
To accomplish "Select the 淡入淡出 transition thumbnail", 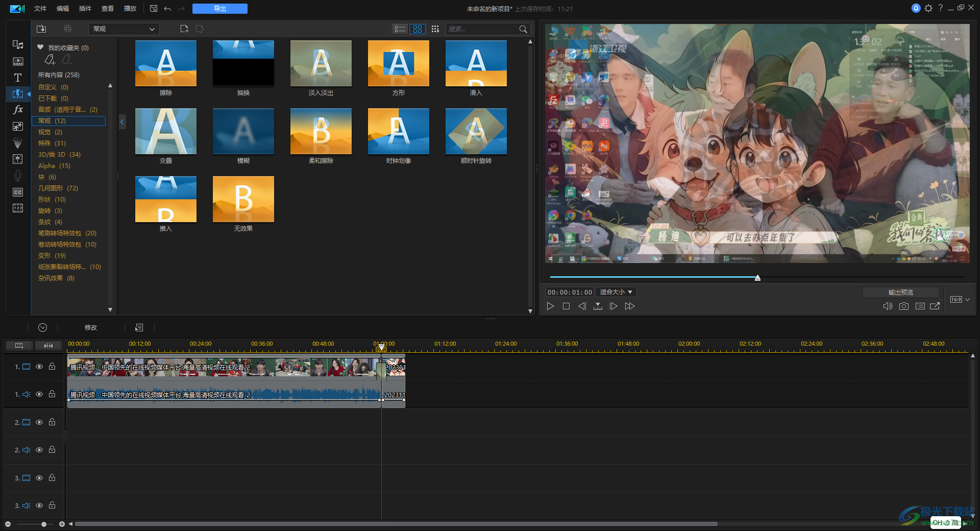I will (321, 63).
